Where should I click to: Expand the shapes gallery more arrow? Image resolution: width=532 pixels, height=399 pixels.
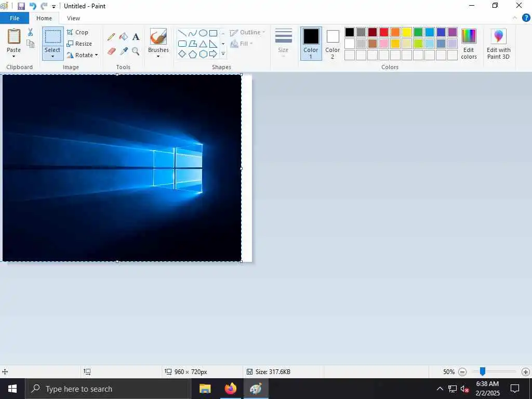[x=223, y=54]
